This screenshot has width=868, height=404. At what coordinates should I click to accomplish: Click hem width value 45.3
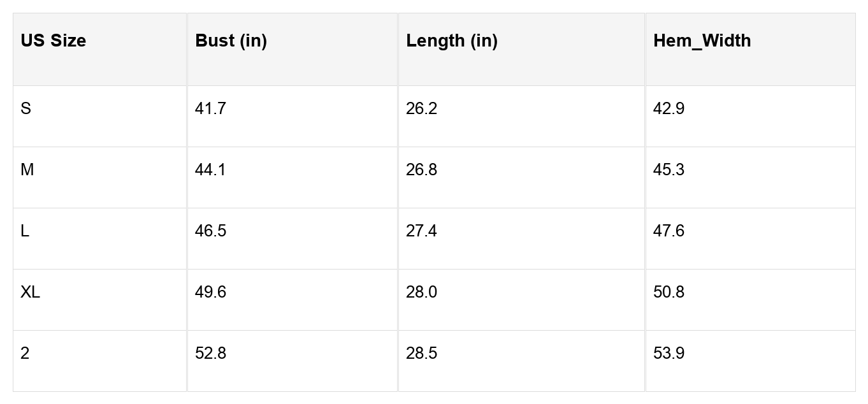coord(669,170)
